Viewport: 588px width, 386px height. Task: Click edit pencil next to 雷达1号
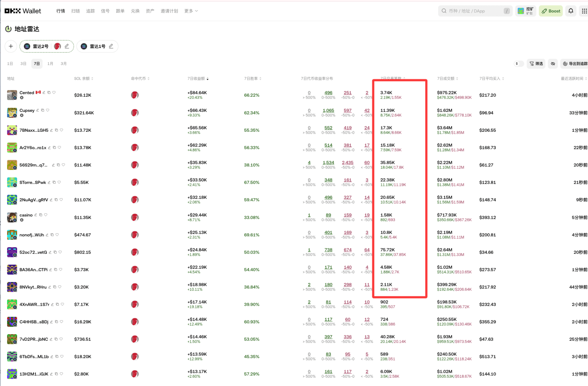tap(111, 46)
